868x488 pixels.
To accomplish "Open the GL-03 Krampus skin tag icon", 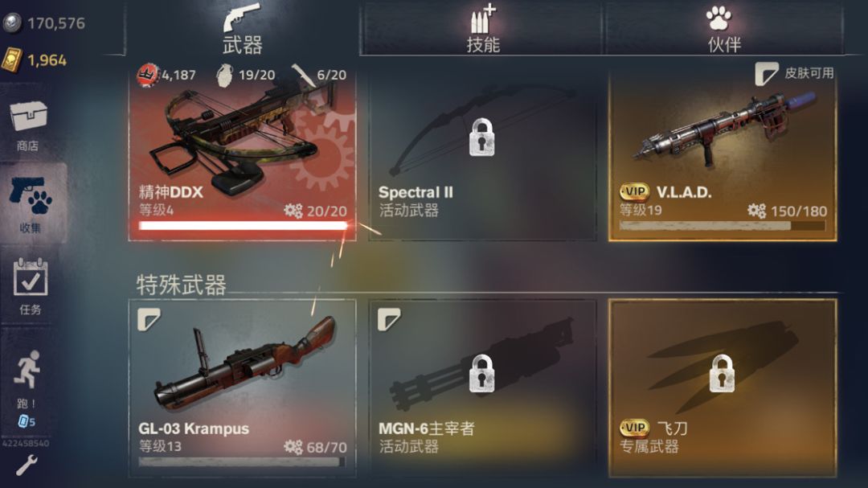I will point(149,320).
